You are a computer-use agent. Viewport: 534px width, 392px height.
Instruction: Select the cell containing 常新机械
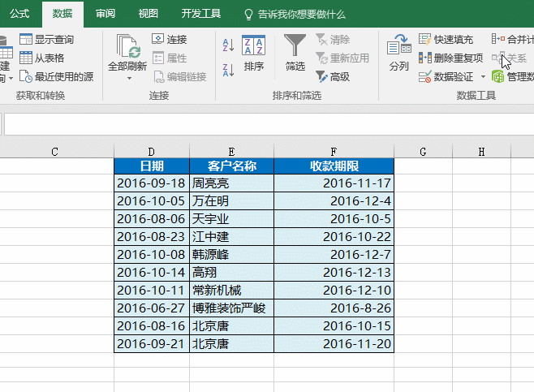(231, 291)
